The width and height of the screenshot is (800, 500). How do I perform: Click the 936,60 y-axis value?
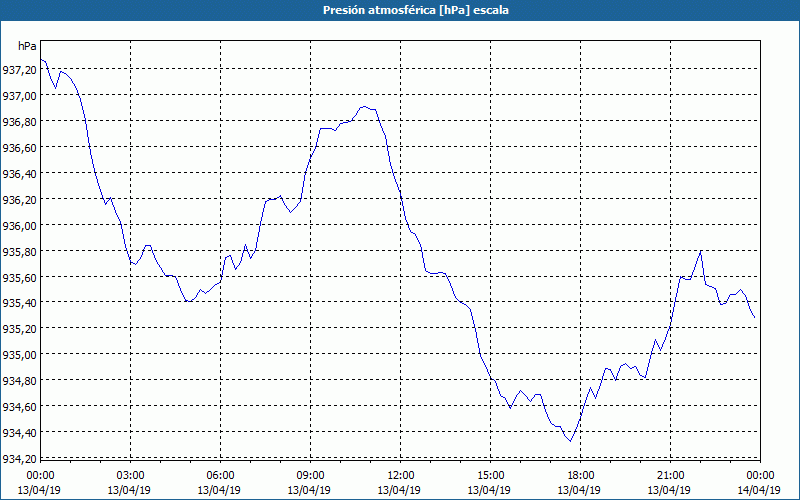(x=19, y=147)
